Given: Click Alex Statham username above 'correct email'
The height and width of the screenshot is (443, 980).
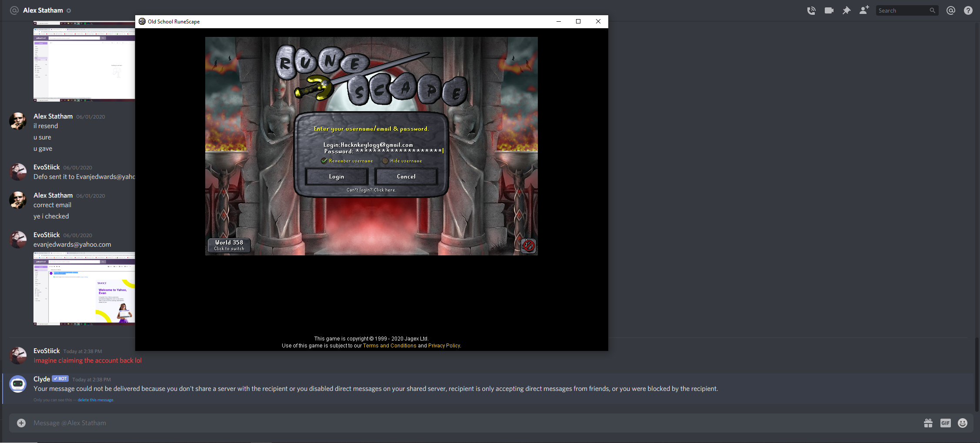Looking at the screenshot, I should click(x=53, y=195).
